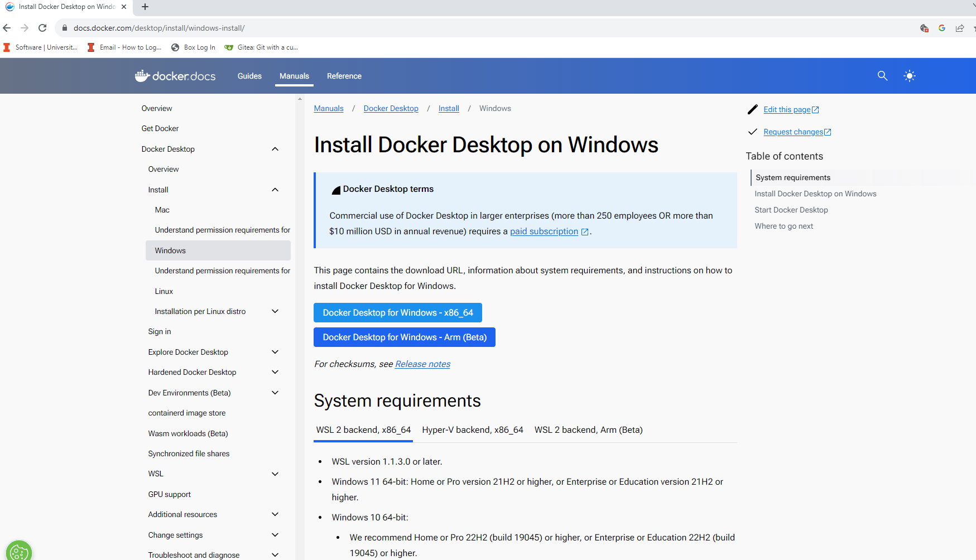Viewport: 976px width, 560px height.
Task: Collapse the Install sidebar section
Action: [x=275, y=190]
